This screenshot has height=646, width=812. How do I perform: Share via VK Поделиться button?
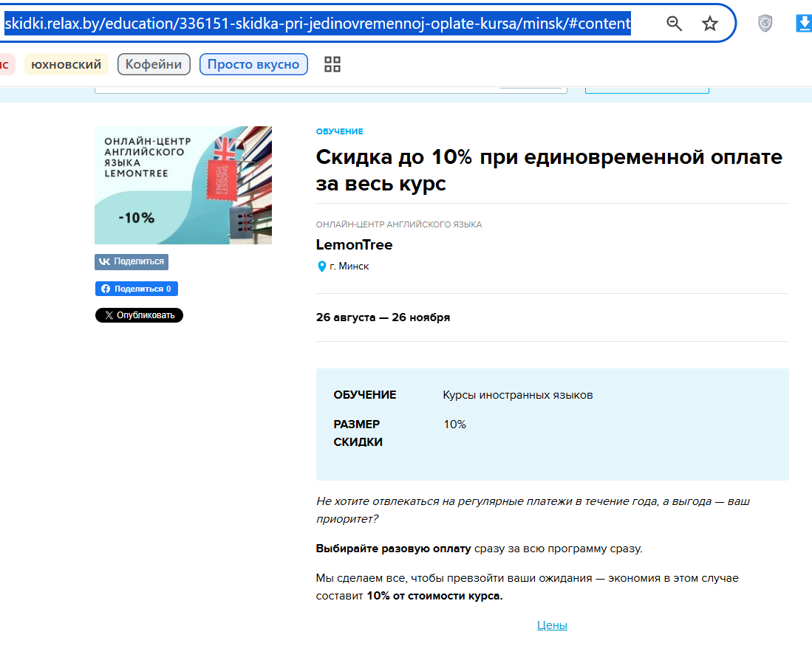132,261
